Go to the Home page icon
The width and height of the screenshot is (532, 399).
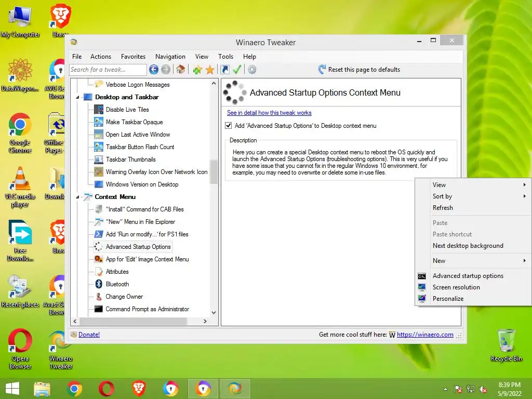coord(180,70)
